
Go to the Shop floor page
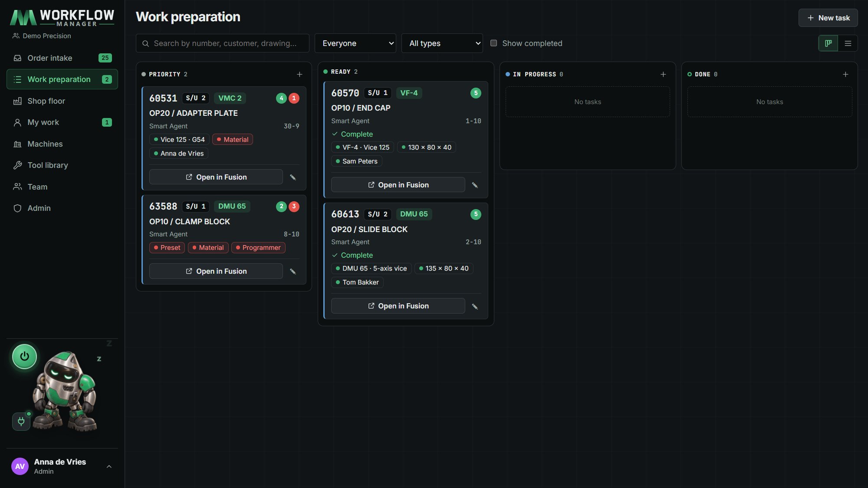coord(62,101)
